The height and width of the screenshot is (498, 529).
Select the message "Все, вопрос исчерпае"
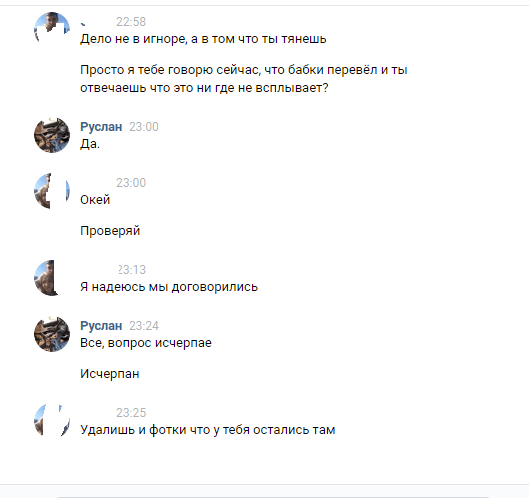coord(146,343)
